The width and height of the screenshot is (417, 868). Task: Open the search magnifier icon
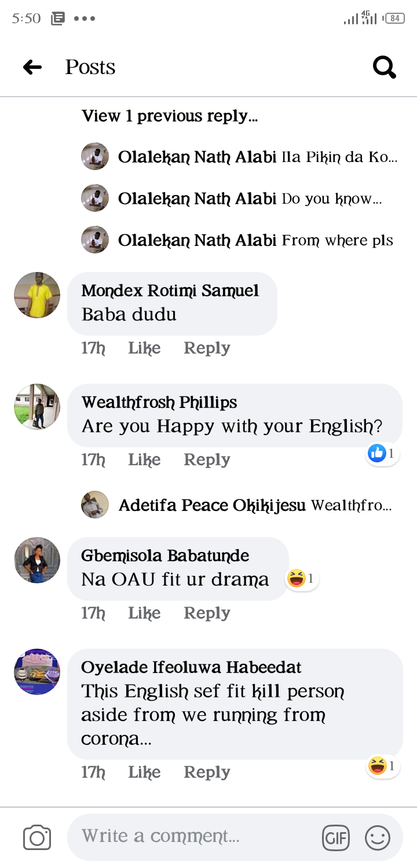tap(384, 67)
